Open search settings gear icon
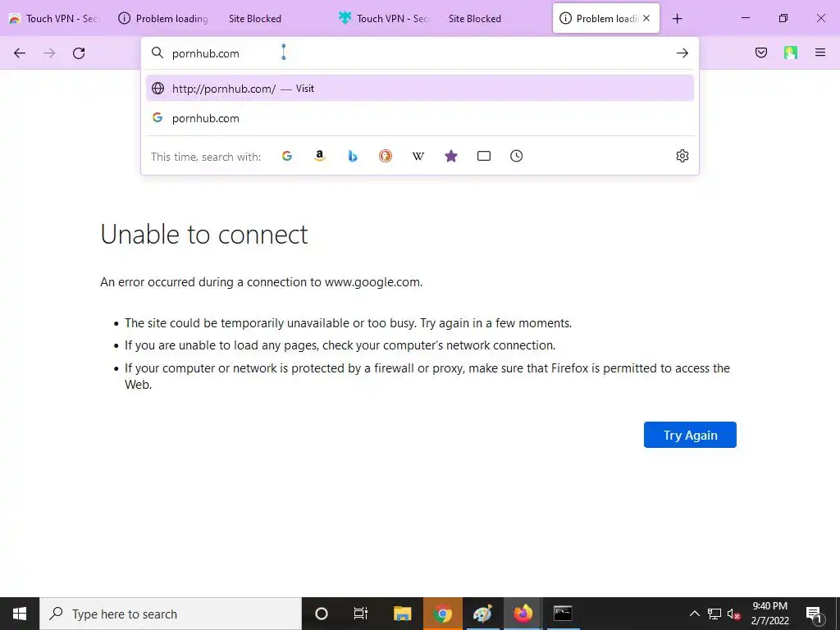Image resolution: width=840 pixels, height=630 pixels. click(x=682, y=156)
